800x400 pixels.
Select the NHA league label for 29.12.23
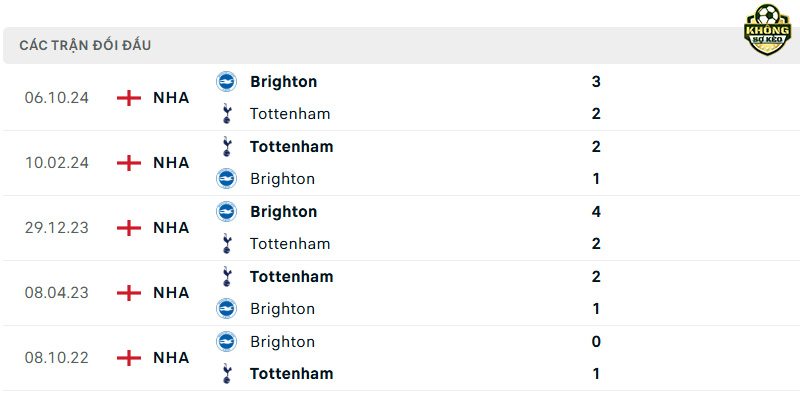[171, 228]
